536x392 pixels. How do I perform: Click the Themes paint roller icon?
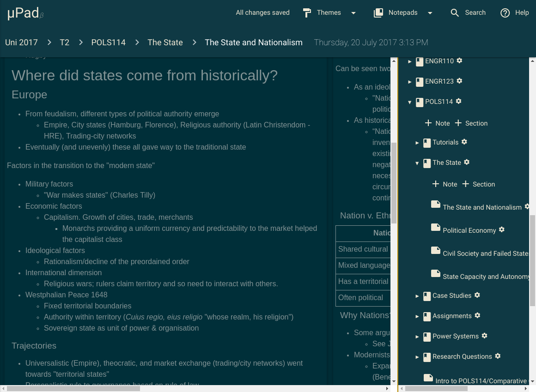(x=307, y=13)
